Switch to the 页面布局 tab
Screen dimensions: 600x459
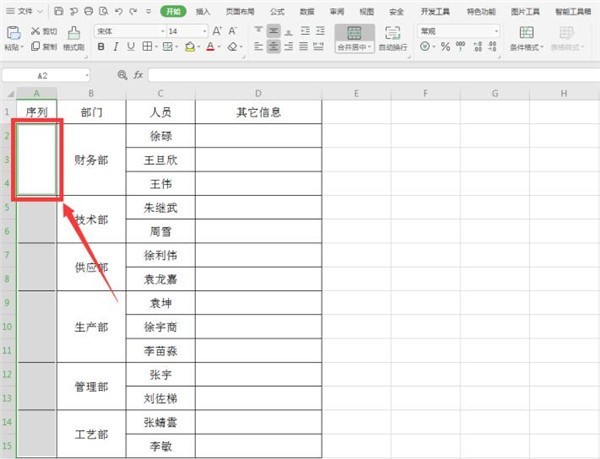pos(240,11)
